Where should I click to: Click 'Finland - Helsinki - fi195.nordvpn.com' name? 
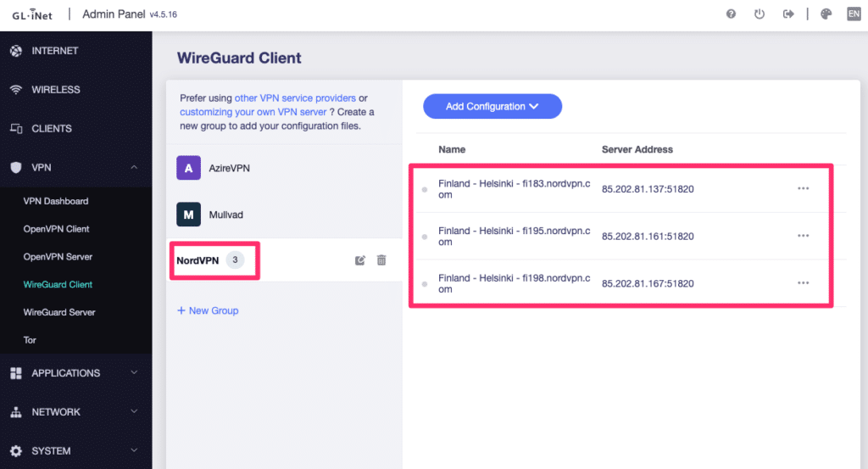[x=515, y=236]
